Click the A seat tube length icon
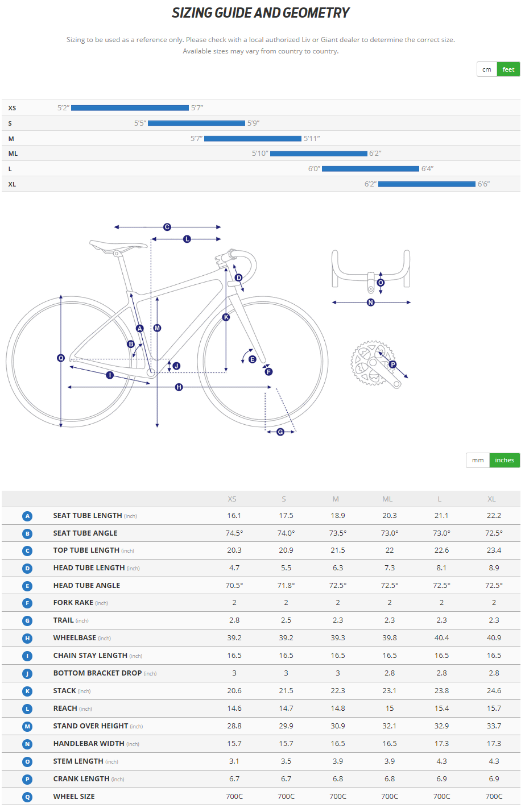Viewport: 525px width, 812px height. pos(27,516)
